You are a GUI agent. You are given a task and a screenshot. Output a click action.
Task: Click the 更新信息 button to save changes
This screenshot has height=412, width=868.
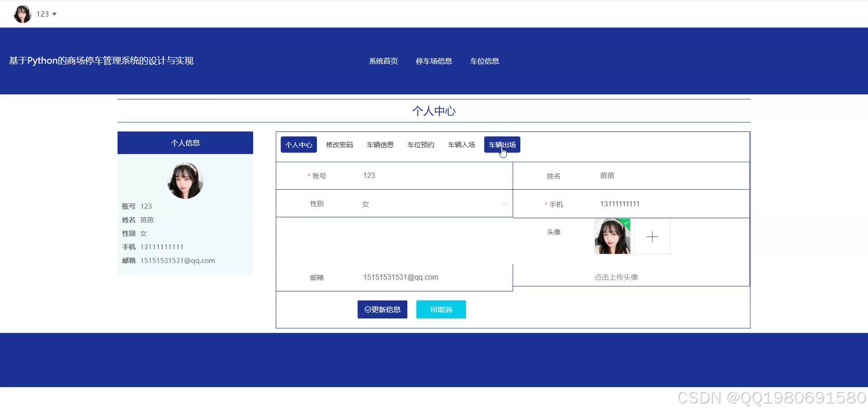tap(382, 309)
